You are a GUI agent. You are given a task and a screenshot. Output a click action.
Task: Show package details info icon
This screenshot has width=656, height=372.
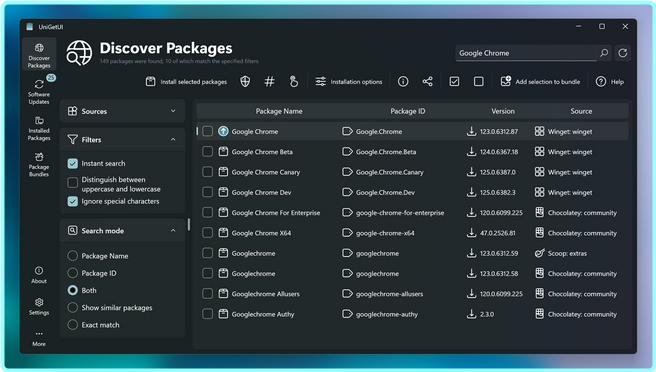[x=403, y=82]
